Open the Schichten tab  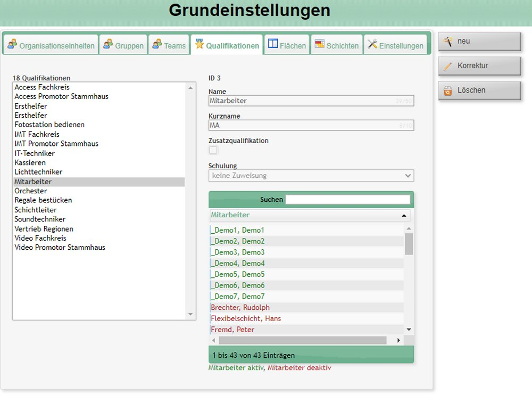337,45
